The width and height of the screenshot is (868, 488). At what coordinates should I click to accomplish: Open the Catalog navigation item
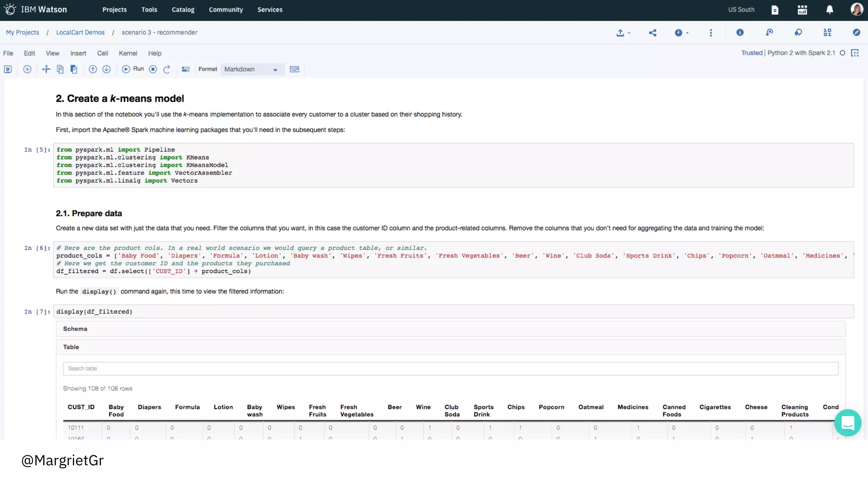[x=183, y=10]
